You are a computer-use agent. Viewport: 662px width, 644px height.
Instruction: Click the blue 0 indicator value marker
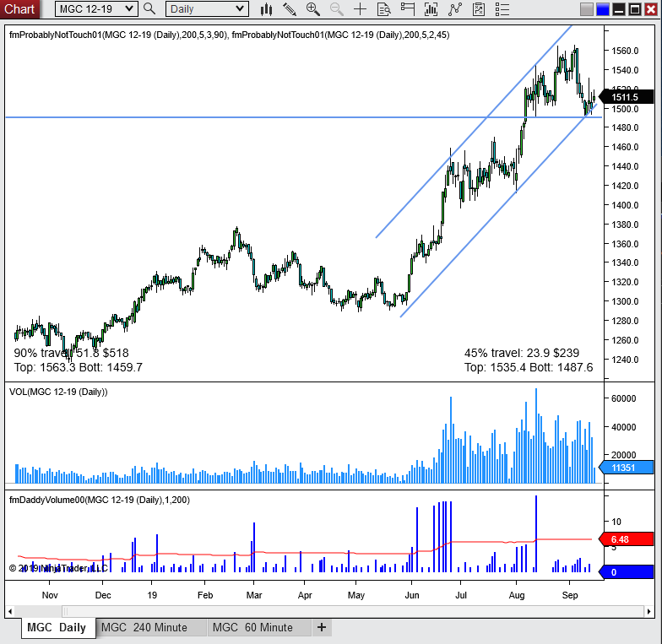pyautogui.click(x=627, y=572)
